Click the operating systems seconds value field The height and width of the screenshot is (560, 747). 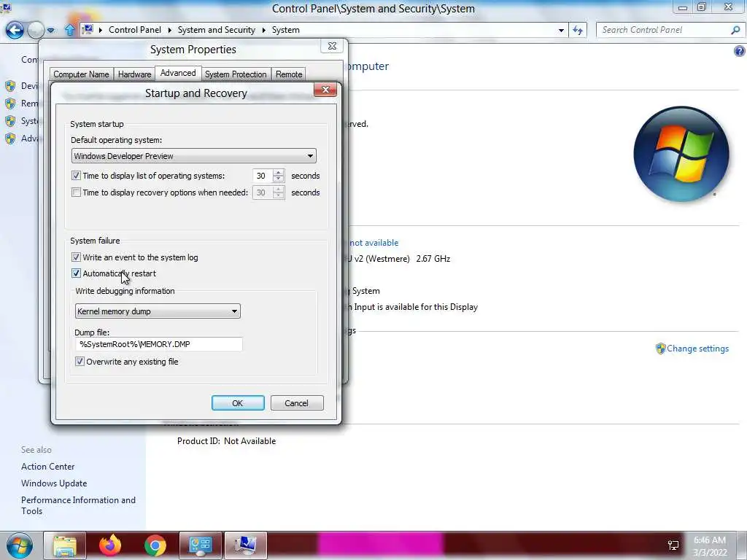click(x=262, y=176)
